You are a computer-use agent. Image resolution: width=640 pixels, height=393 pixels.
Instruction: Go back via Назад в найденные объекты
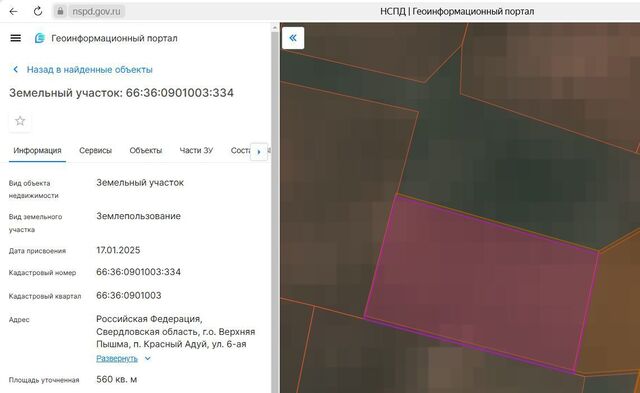[x=90, y=70]
